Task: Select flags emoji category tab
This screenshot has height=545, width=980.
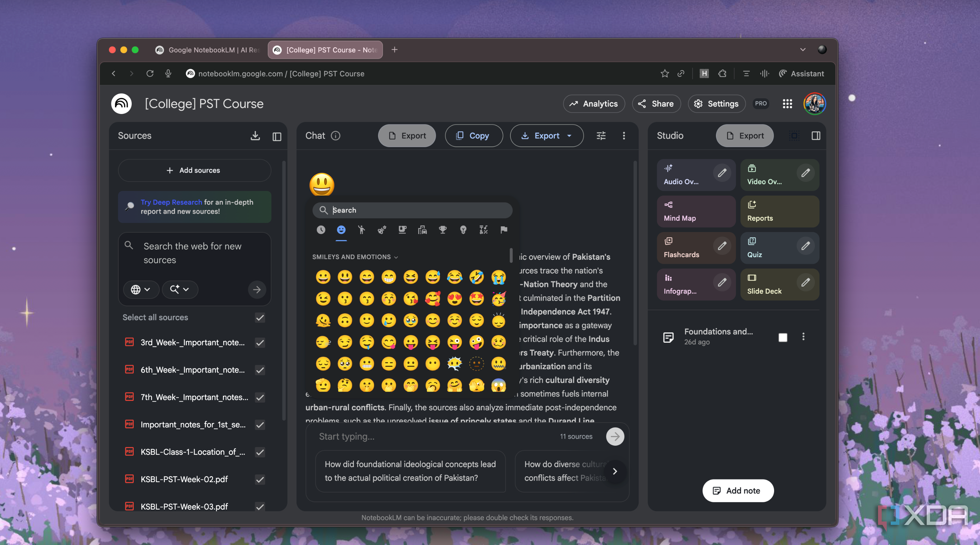Action: pyautogui.click(x=504, y=229)
